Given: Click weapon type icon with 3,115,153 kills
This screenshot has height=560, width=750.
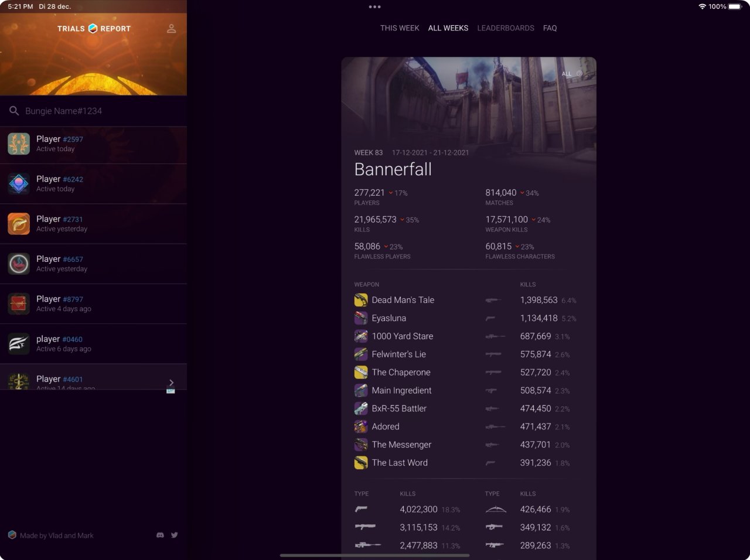Looking at the screenshot, I should point(365,527).
